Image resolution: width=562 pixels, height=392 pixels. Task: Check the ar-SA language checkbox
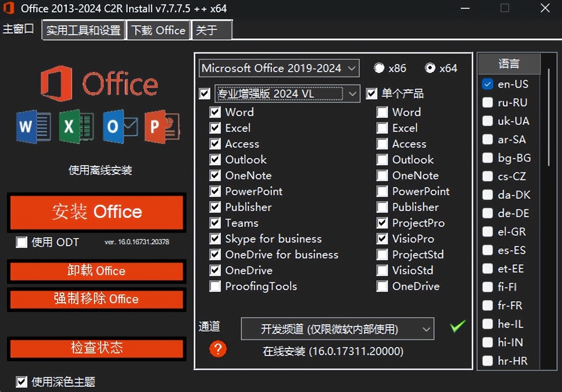coord(488,139)
